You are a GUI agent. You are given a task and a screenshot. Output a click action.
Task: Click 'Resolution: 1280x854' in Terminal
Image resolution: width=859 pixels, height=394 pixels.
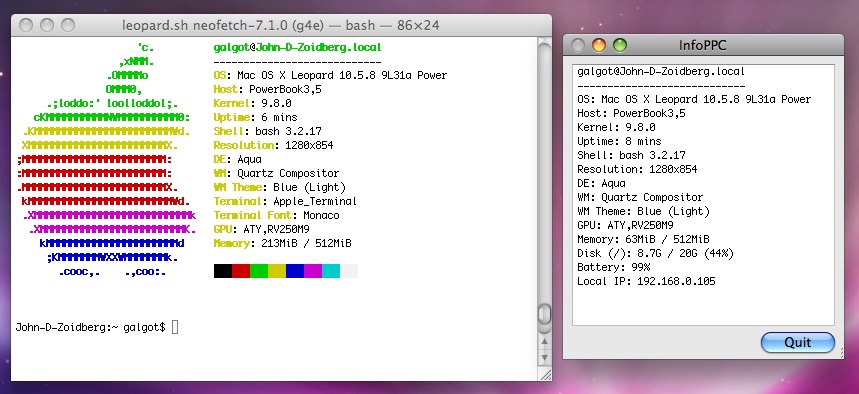point(273,145)
